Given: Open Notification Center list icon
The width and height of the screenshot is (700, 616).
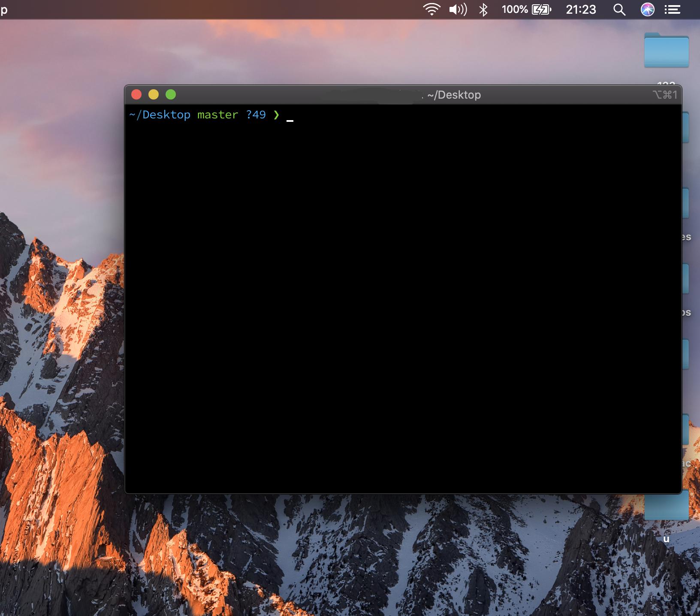Looking at the screenshot, I should pyautogui.click(x=673, y=9).
